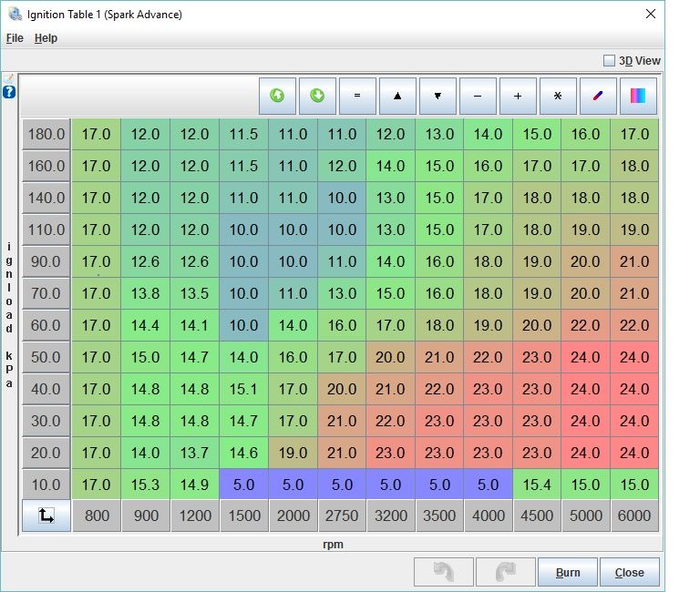Select the 180.0 kPa row header
This screenshot has width=700, height=592.
pyautogui.click(x=46, y=134)
